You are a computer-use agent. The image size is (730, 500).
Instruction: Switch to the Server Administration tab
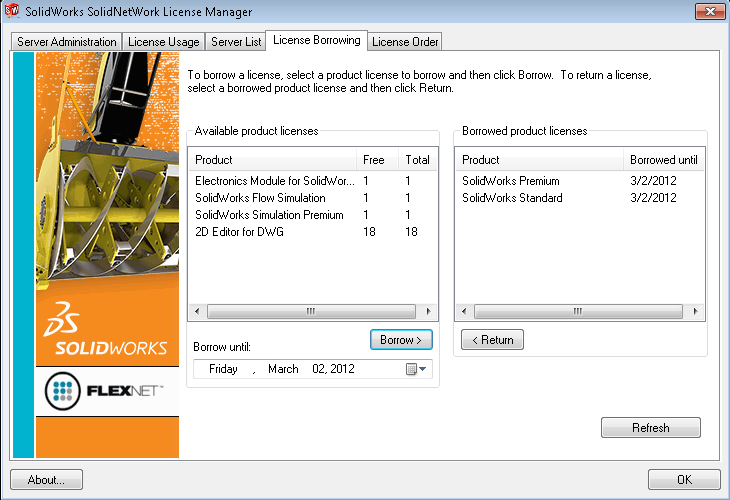[x=67, y=42]
